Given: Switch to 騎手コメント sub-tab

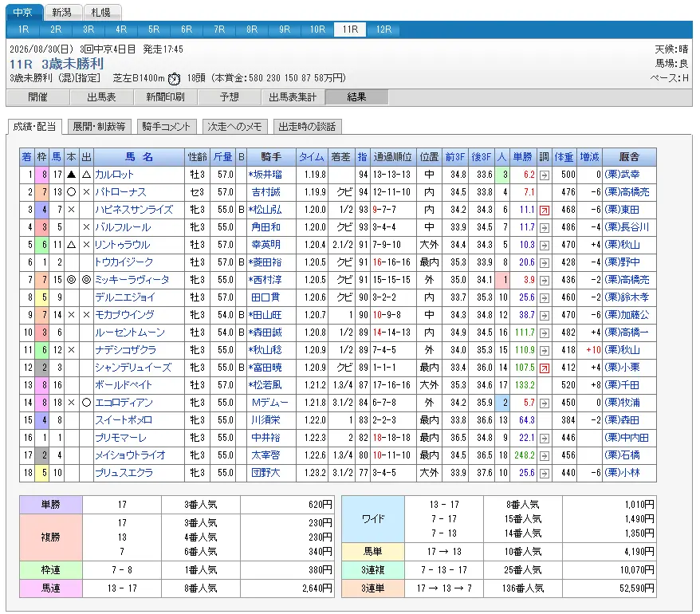Looking at the screenshot, I should (166, 127).
